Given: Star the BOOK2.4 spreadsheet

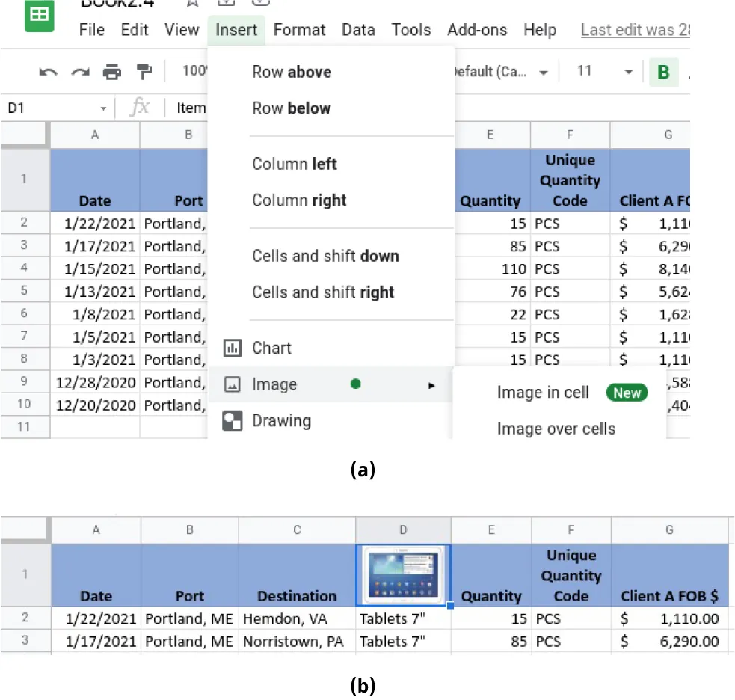Looking at the screenshot, I should click(x=191, y=4).
